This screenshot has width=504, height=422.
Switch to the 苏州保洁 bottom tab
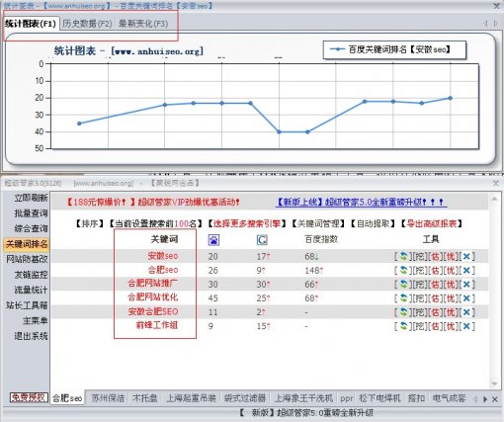point(108,398)
